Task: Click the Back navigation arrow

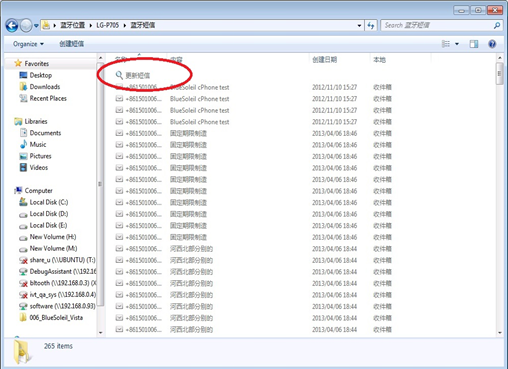Action: pos(12,25)
